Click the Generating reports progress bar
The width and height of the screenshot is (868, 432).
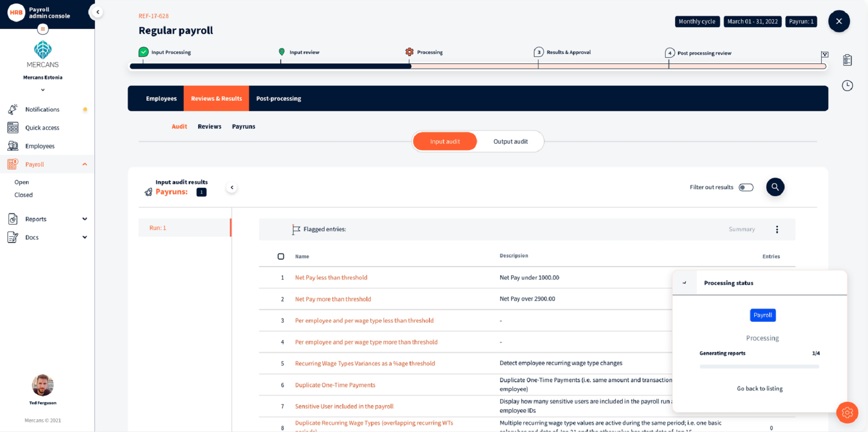click(x=760, y=366)
